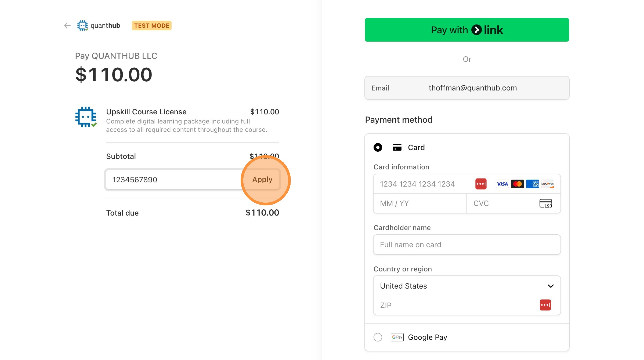
Task: Click the Discover card brand icon
Action: pyautogui.click(x=547, y=184)
